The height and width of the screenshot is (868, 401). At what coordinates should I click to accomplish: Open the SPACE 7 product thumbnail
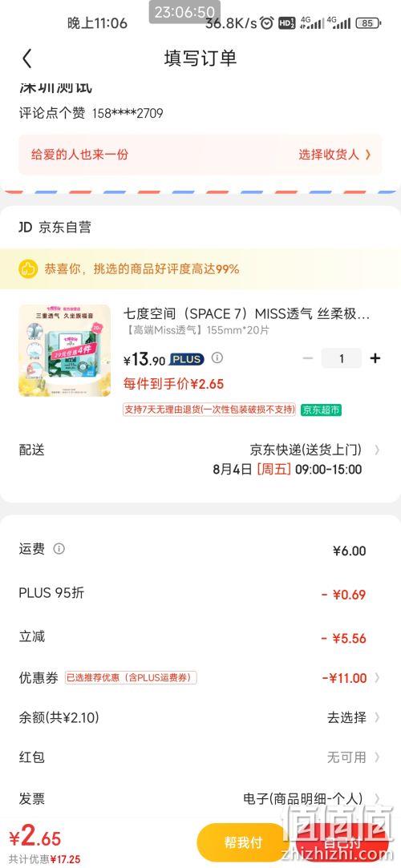click(65, 350)
